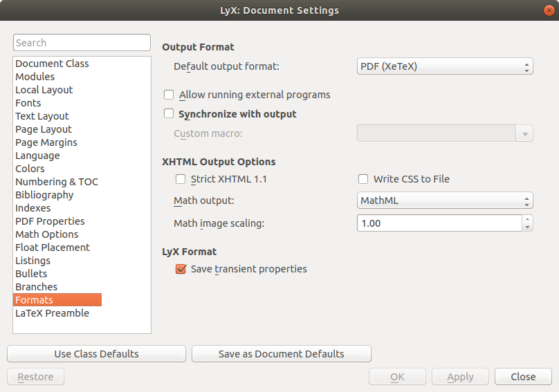Increase Math image scaling with up arrow
This screenshot has height=392, width=559.
coord(528,219)
